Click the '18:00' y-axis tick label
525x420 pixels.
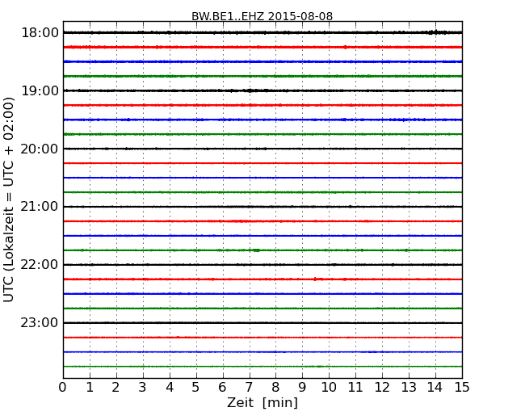(40, 33)
